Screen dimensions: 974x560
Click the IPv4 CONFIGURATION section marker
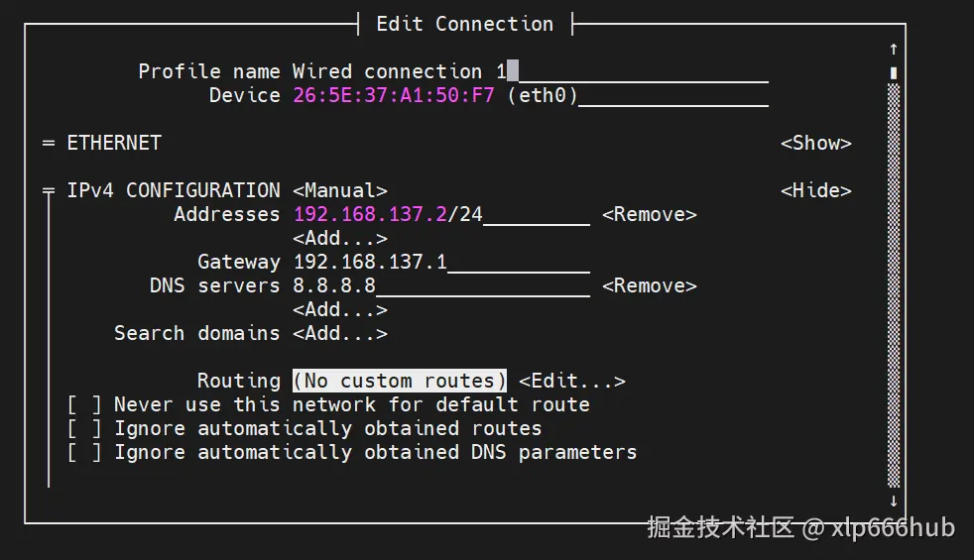48,190
